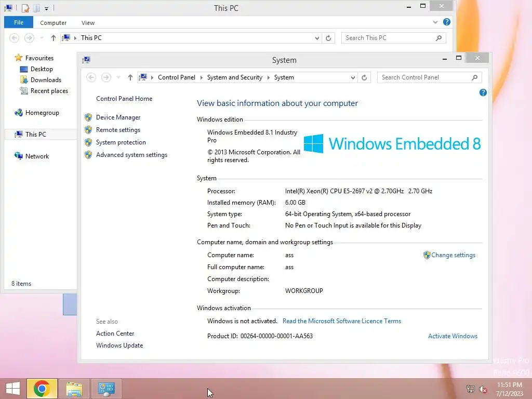Screen dimensions: 532x399
Task: Open the Computer ribbon tab
Action: pos(54,23)
